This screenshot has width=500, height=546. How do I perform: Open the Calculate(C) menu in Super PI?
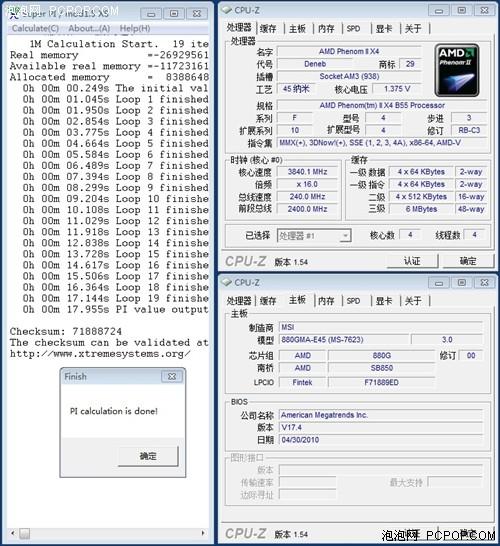coord(35,28)
